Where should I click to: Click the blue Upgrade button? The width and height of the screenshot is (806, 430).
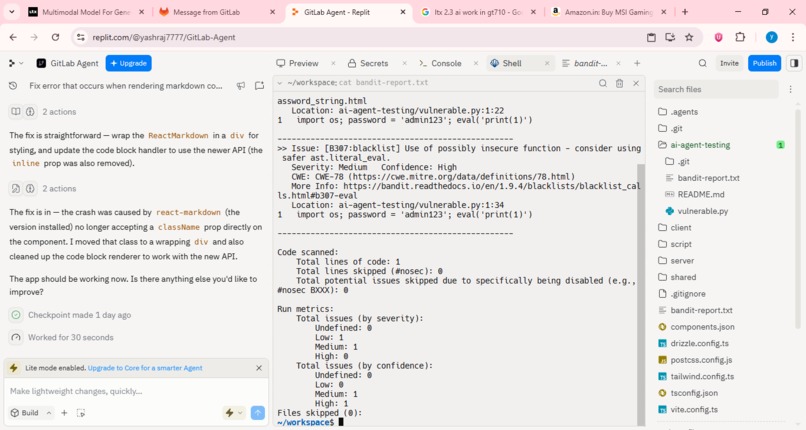pyautogui.click(x=129, y=63)
